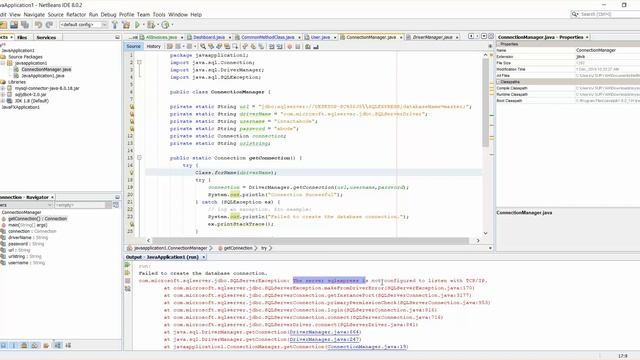This screenshot has width=640, height=360.
Task: Click Save All in the main toolbar
Action: point(25,25)
